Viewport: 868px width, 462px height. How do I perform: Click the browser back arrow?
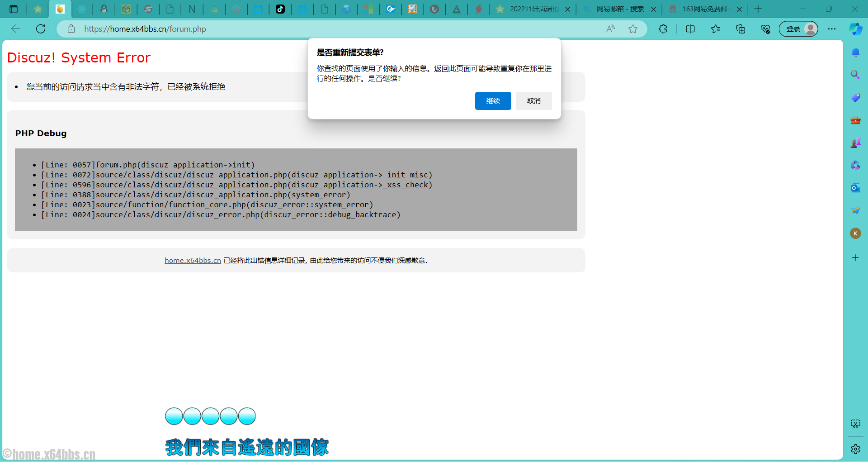16,29
